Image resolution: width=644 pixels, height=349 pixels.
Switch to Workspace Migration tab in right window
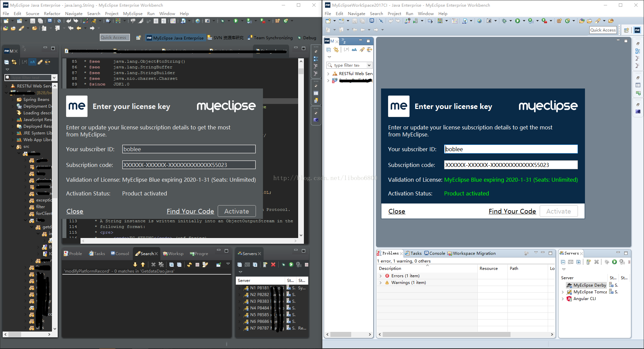click(x=471, y=253)
